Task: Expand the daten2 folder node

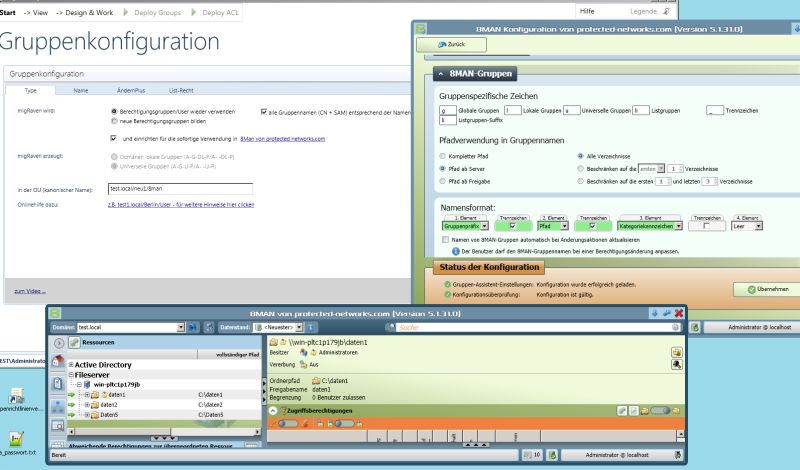Action: pyautogui.click(x=87, y=405)
